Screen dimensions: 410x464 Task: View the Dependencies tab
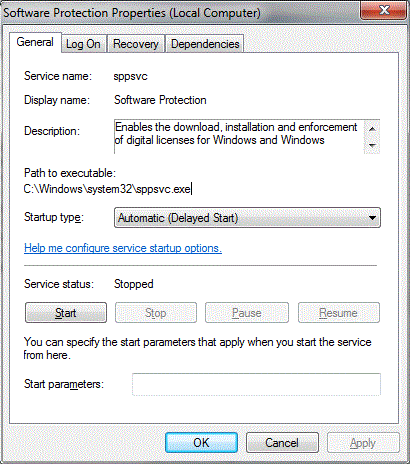click(205, 44)
